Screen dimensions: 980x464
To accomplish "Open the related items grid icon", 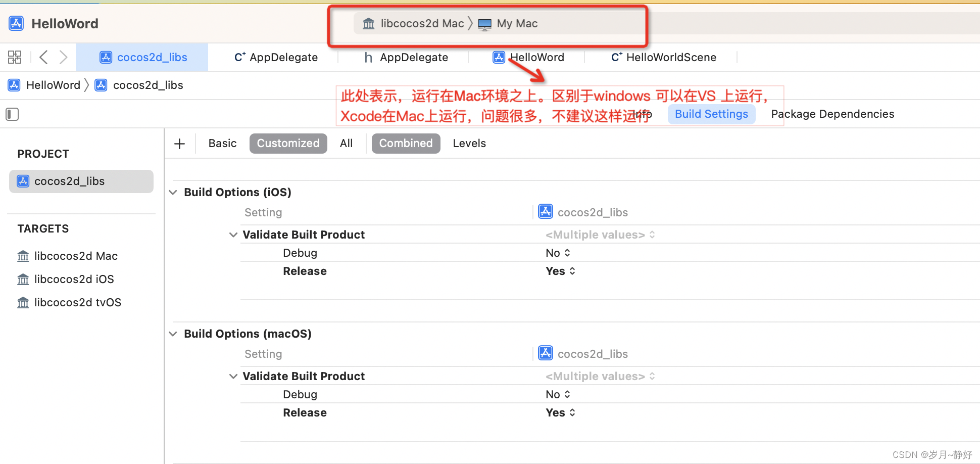I will point(15,57).
